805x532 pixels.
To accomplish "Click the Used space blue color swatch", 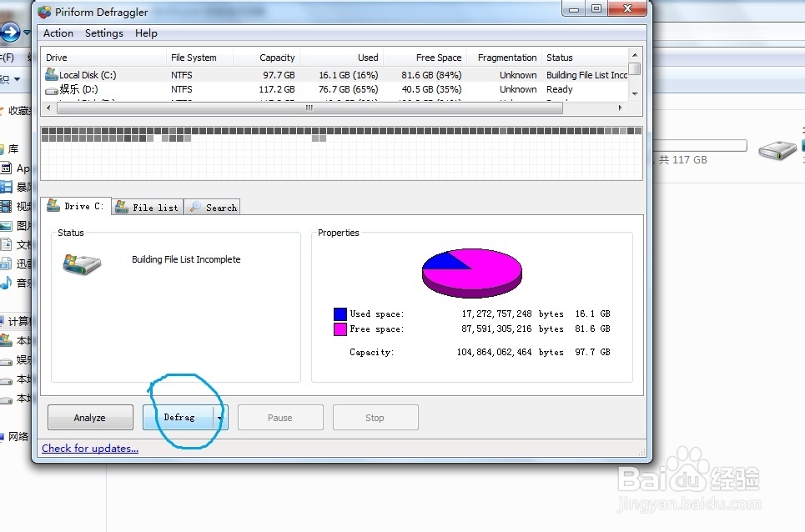I will 340,314.
